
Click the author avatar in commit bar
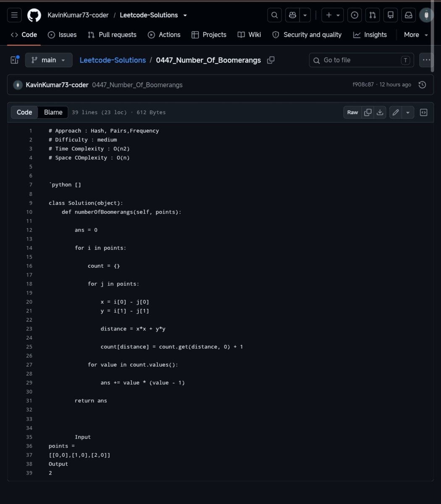[18, 85]
